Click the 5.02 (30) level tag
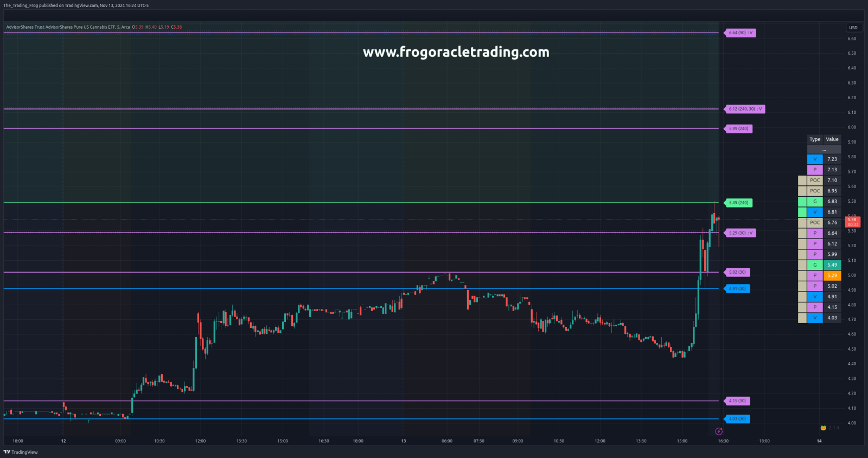This screenshot has height=458, width=868. 737,272
